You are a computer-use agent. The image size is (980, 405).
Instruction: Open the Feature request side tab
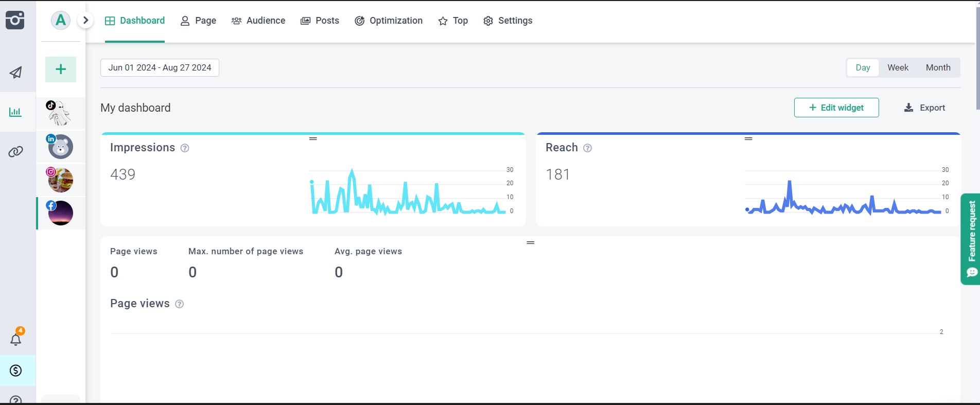pyautogui.click(x=971, y=239)
